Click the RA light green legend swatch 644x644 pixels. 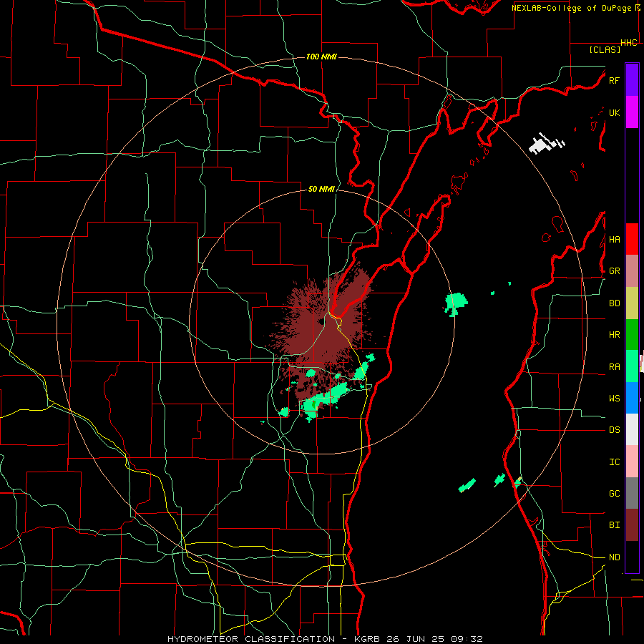click(x=632, y=366)
